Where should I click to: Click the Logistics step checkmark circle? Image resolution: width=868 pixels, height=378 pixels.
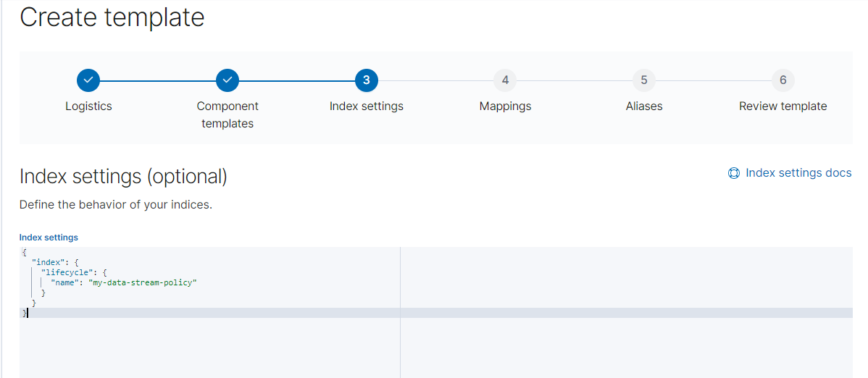coord(88,80)
